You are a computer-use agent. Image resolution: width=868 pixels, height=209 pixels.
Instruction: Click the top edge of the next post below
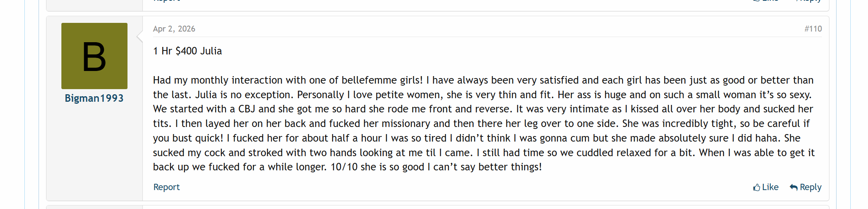click(x=438, y=207)
